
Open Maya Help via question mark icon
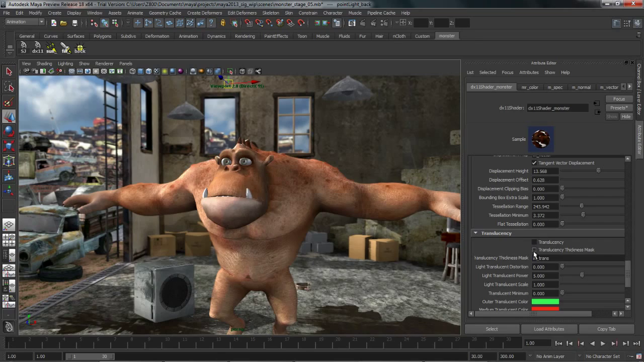(211, 22)
